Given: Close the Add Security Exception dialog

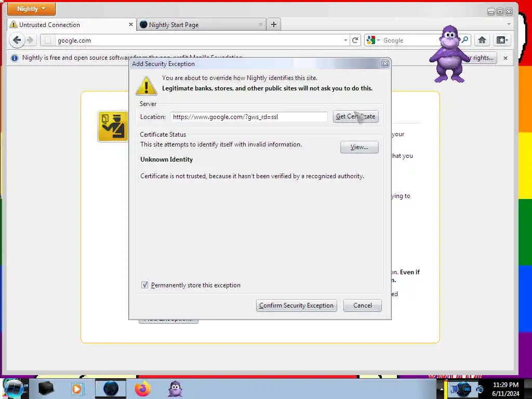Looking at the screenshot, I should [x=385, y=64].
